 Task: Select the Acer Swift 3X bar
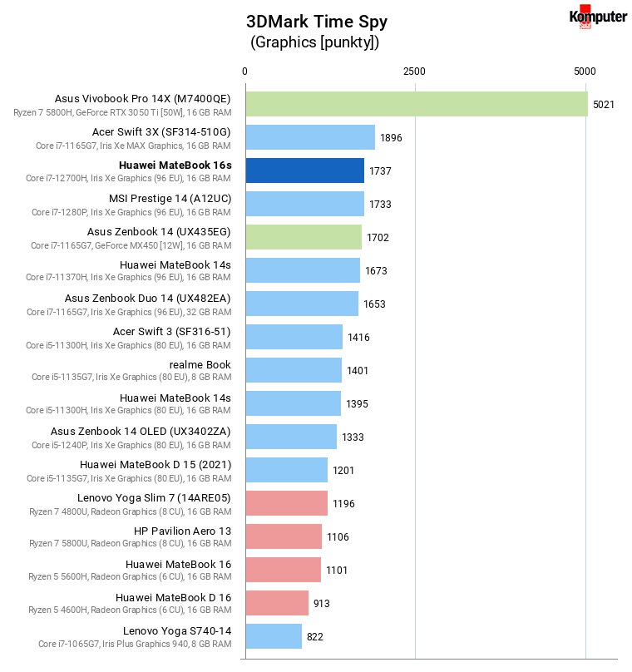[311, 137]
